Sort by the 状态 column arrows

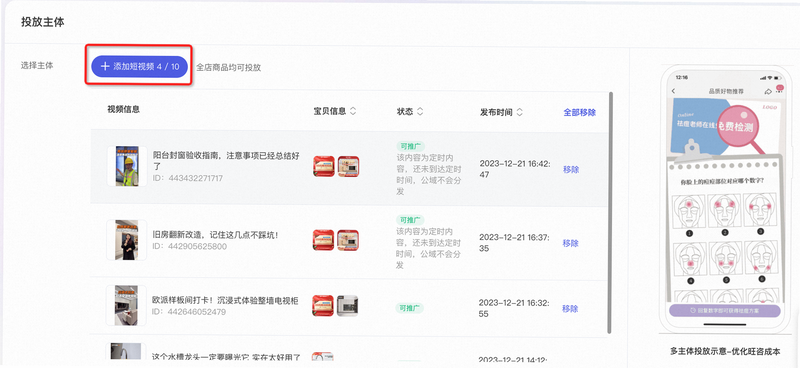point(420,111)
